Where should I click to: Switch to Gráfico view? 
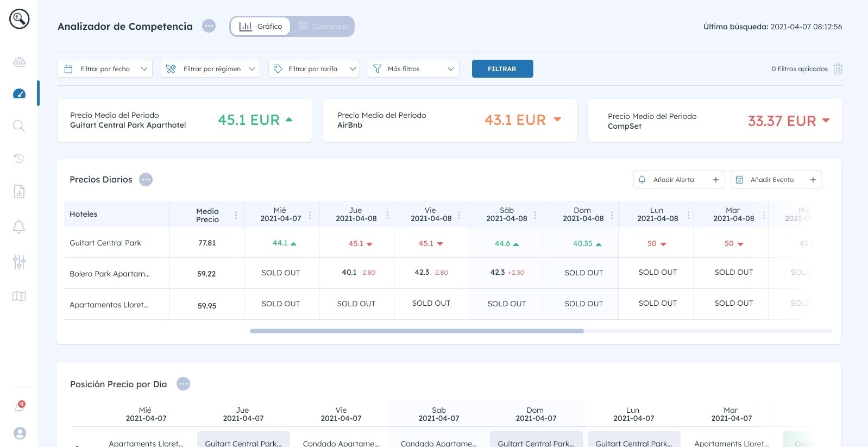261,26
